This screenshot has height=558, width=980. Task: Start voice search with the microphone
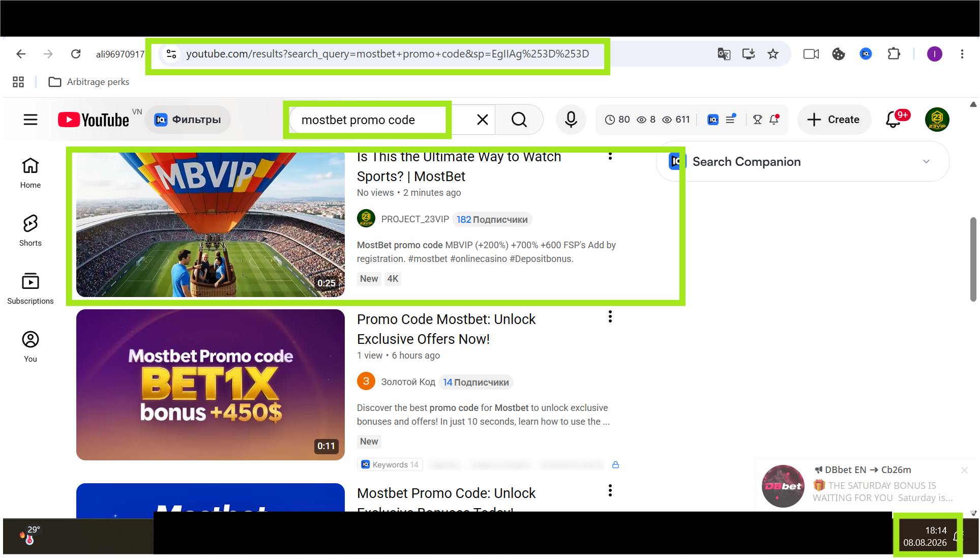pos(571,120)
